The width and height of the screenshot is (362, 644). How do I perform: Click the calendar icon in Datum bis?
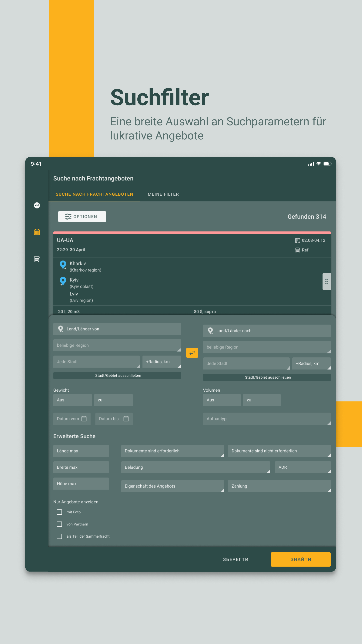[x=126, y=419]
